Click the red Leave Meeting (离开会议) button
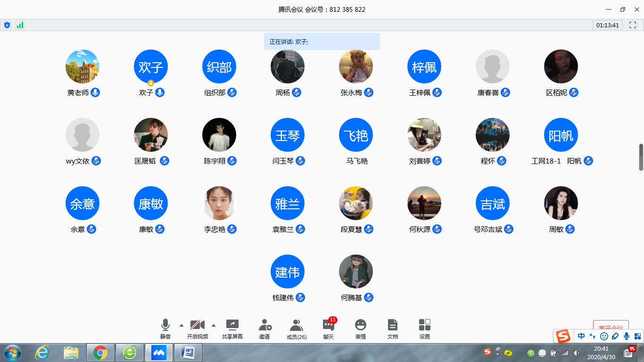Image resolution: width=644 pixels, height=362 pixels. [x=611, y=327]
